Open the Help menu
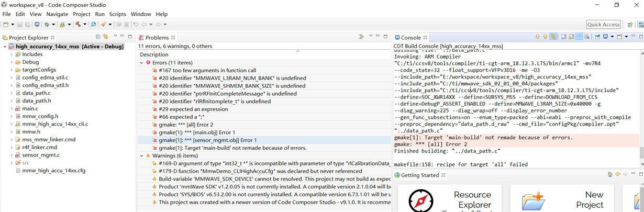The width and height of the screenshot is (644, 212). pos(162,14)
